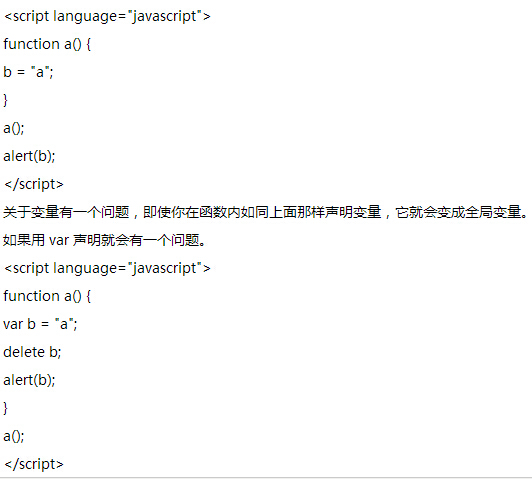The image size is (532, 479).
Task: Click the first script language="javascript" opening tag
Action: coord(107,16)
